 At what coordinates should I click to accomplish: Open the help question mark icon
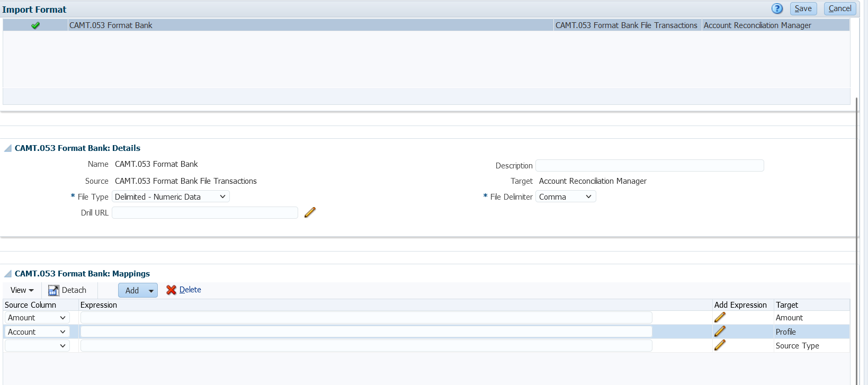click(777, 8)
